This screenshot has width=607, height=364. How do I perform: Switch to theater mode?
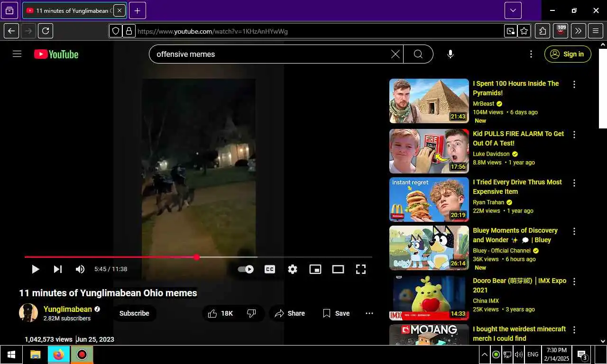[338, 269]
